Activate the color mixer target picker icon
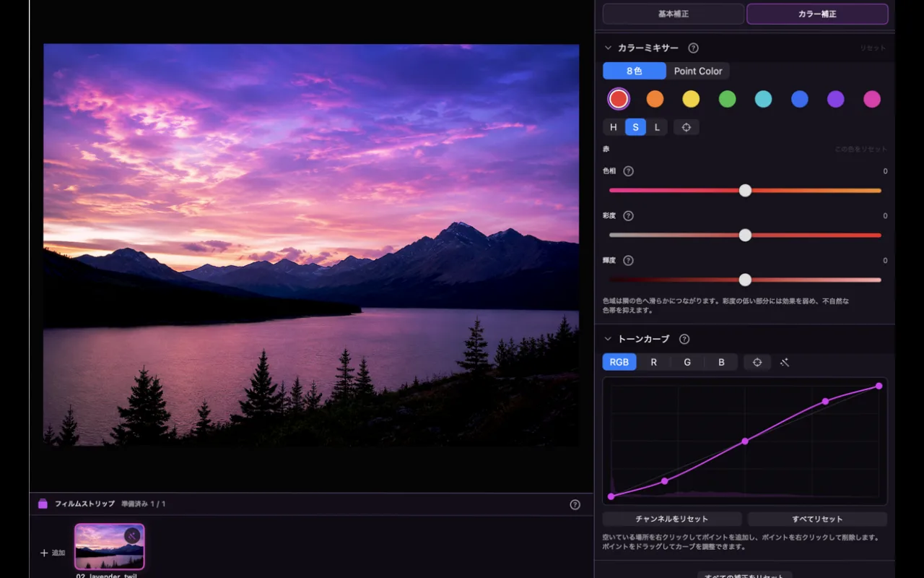Viewport: 924px width, 578px height. point(687,127)
